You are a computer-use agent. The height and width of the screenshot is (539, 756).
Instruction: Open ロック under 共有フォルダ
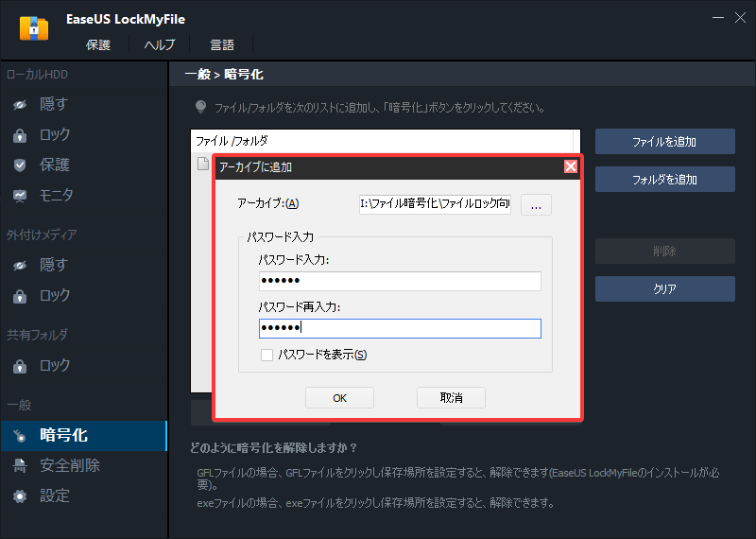(55, 365)
